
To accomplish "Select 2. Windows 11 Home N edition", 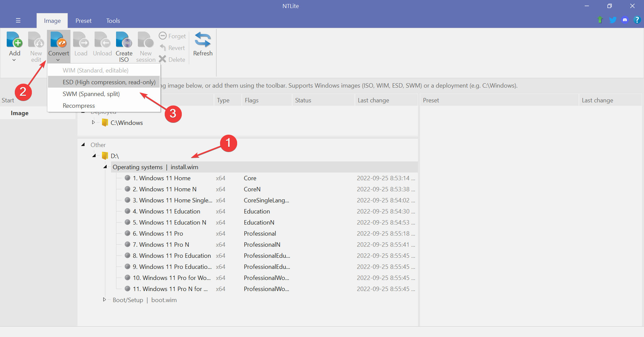I will [x=164, y=189].
